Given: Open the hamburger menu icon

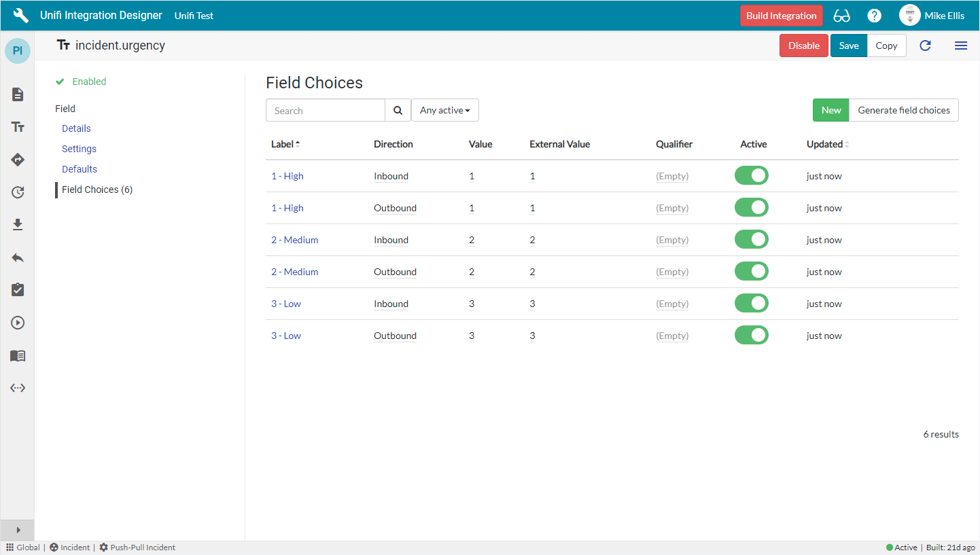Looking at the screenshot, I should 961,46.
